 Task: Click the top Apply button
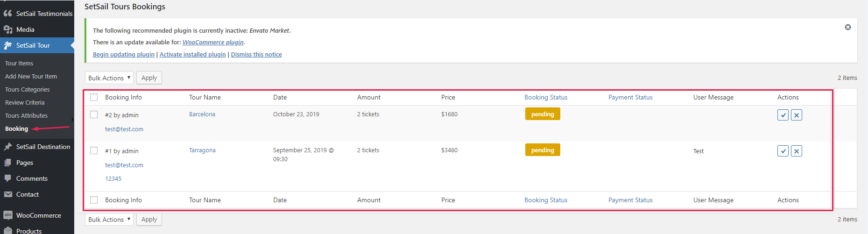point(149,78)
